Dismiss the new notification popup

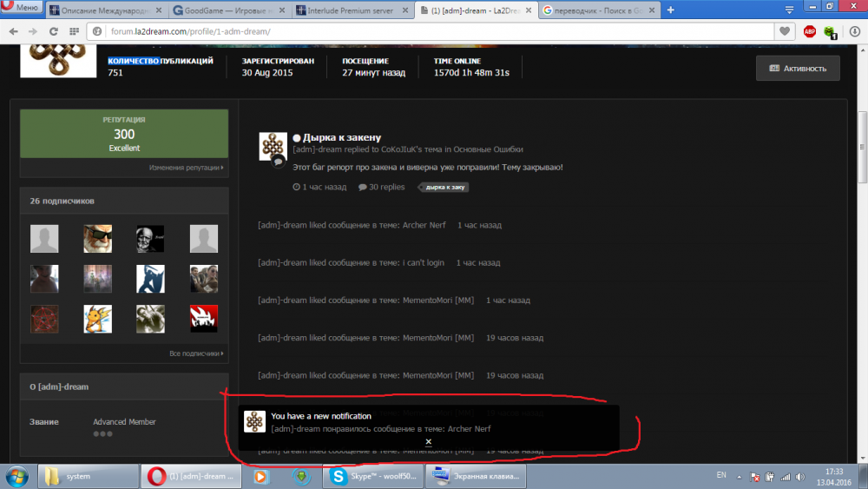point(428,442)
